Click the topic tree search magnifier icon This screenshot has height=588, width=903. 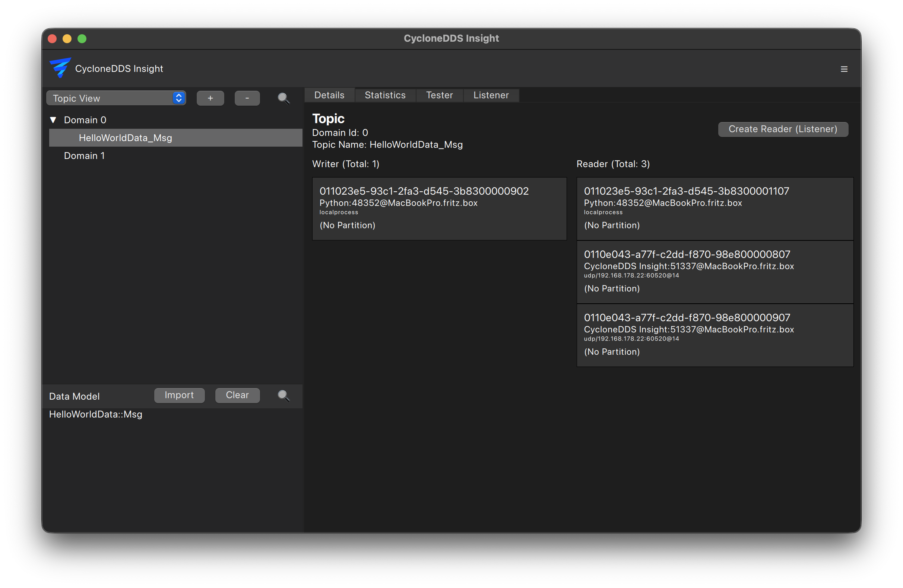[283, 99]
